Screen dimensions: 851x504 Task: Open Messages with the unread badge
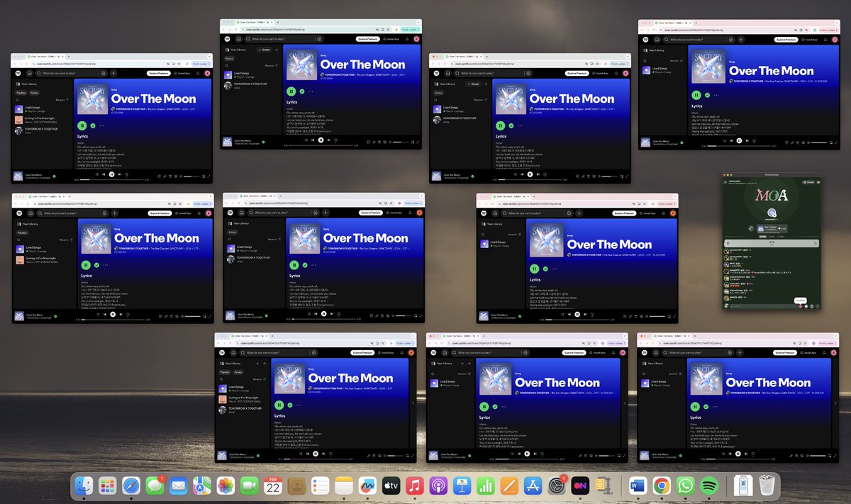[155, 486]
